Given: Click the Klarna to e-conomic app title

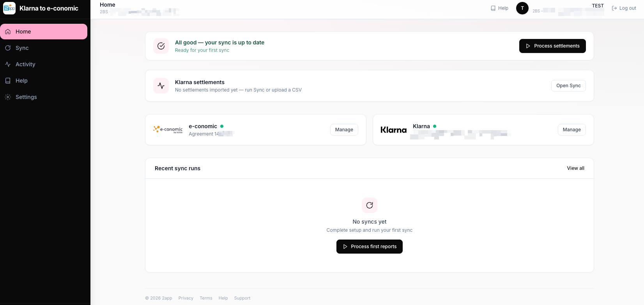Looking at the screenshot, I should click(49, 8).
